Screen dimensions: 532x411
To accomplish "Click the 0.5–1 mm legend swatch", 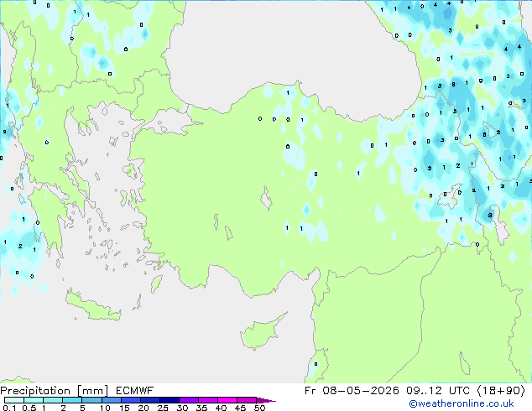I will point(34,400).
